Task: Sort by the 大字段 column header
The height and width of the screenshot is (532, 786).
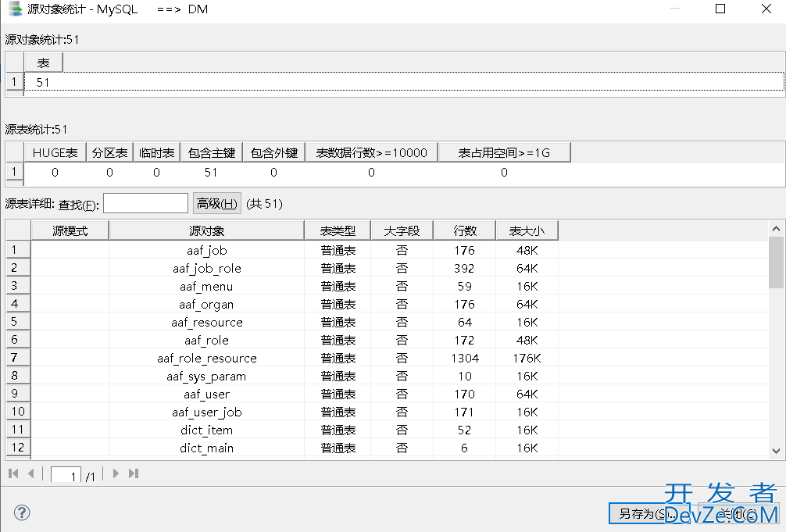Action: (x=402, y=230)
